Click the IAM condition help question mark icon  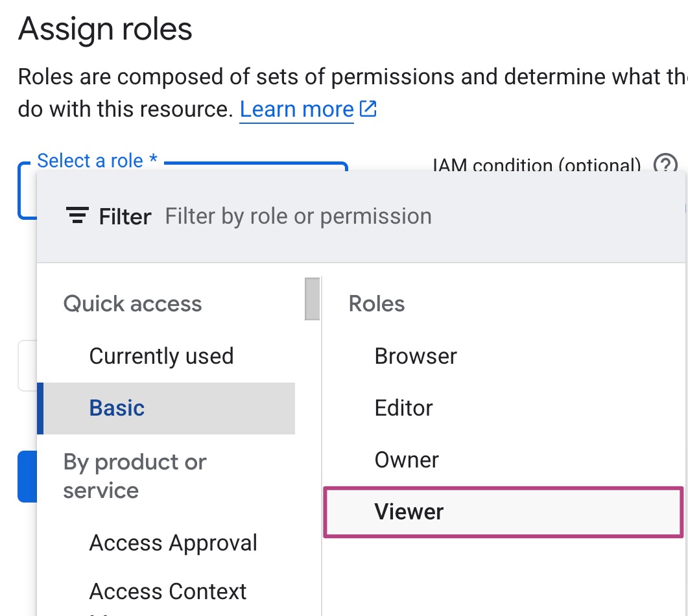[665, 165]
